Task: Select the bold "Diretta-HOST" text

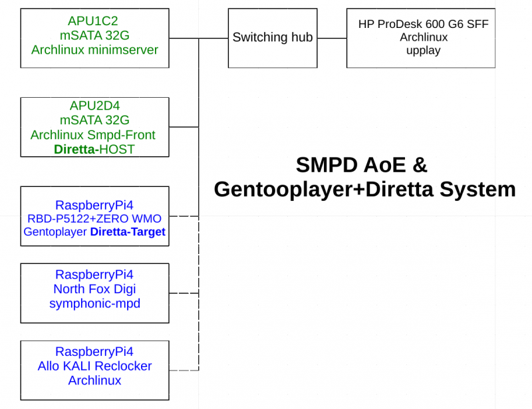Action: 94,150
